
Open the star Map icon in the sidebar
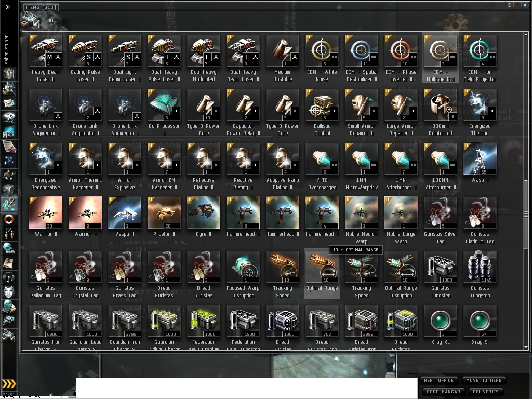pyautogui.click(x=8, y=161)
